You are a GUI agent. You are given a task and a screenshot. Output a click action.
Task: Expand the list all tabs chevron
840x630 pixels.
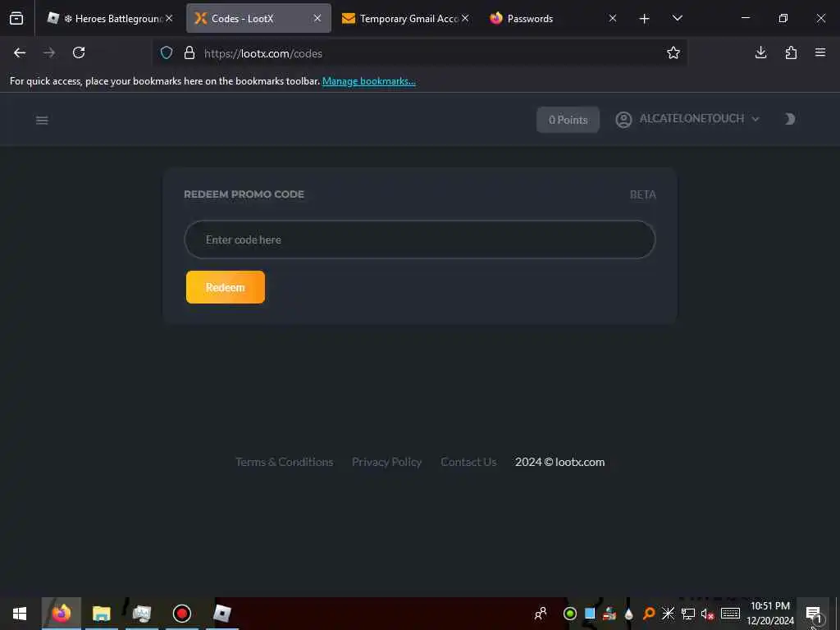677,18
